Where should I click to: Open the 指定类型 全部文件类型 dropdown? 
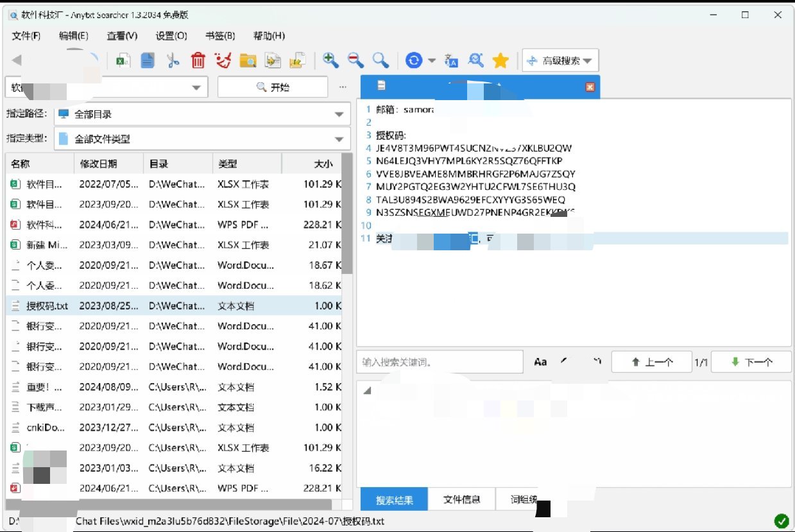tap(202, 139)
